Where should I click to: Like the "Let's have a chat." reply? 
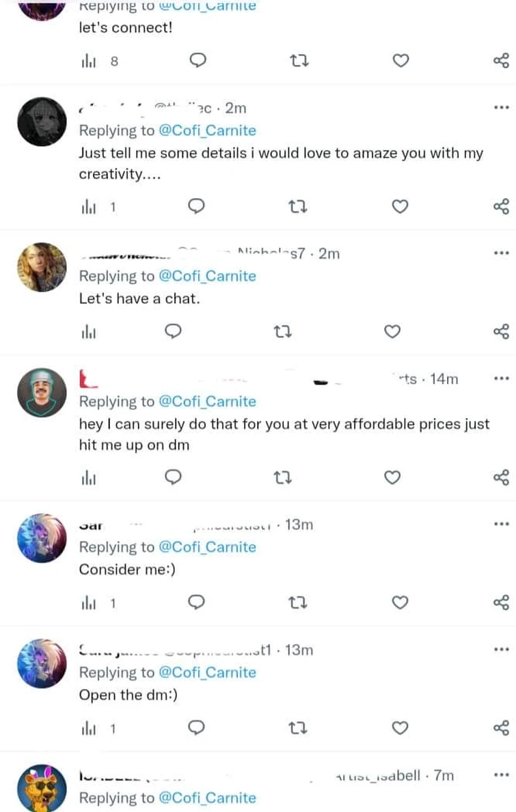[392, 331]
